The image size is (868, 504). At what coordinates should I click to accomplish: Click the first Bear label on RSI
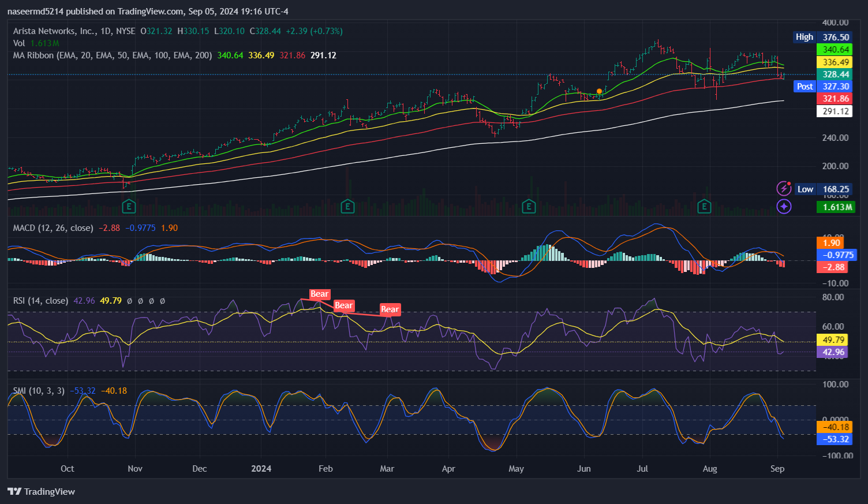(319, 294)
